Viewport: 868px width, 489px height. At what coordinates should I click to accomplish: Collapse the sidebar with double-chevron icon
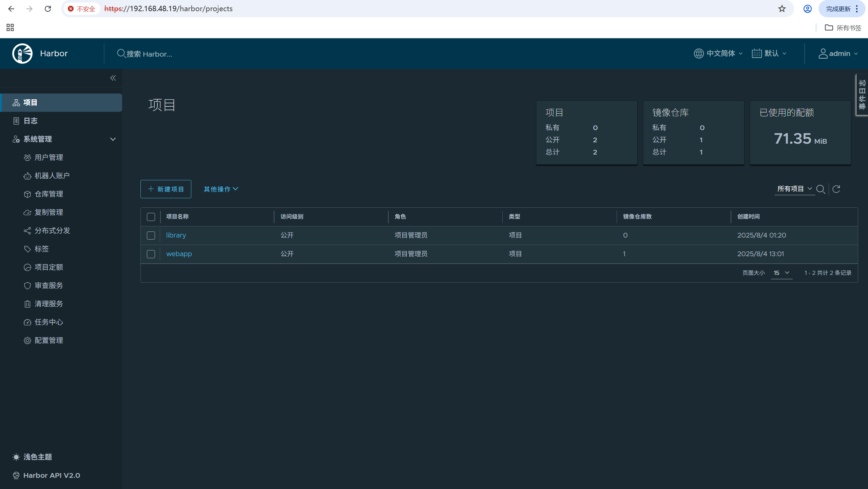[x=113, y=78]
